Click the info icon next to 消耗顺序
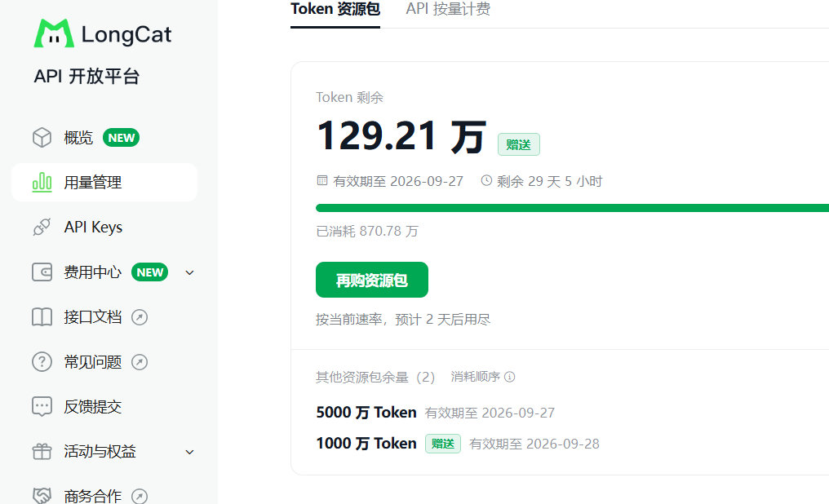The image size is (829, 504). tap(510, 377)
